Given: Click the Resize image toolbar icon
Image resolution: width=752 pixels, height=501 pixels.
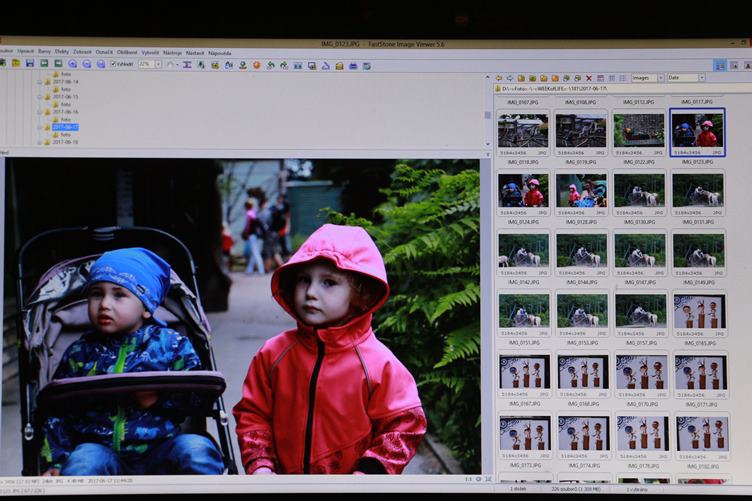Looking at the screenshot, I should 187,65.
